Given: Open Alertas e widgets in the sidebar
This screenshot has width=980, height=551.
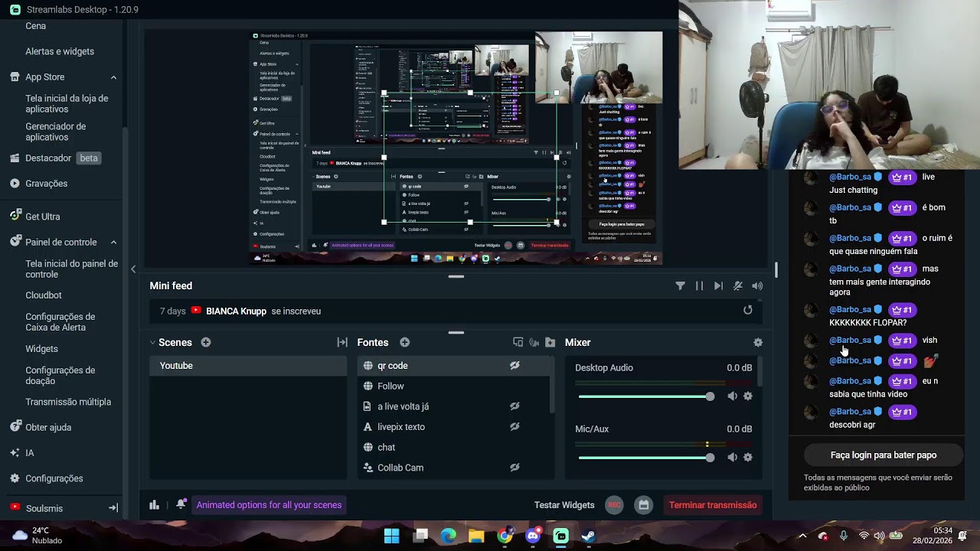Looking at the screenshot, I should click(x=60, y=51).
